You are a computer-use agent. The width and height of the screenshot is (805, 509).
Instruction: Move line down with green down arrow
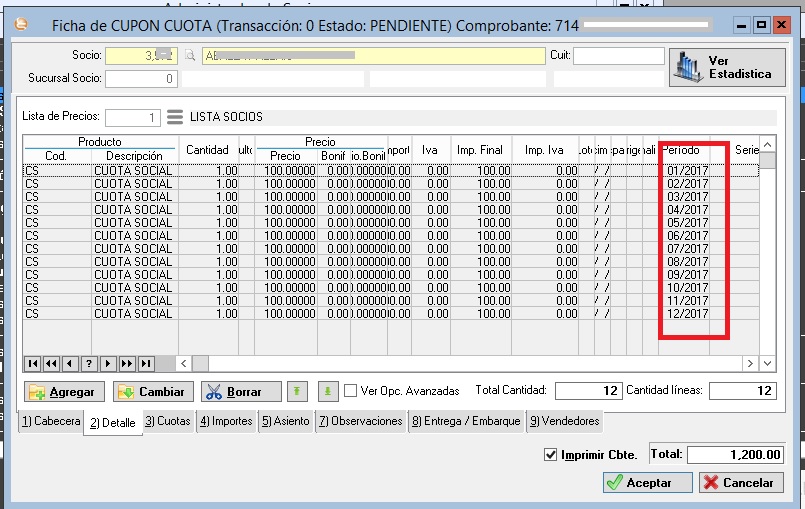327,392
